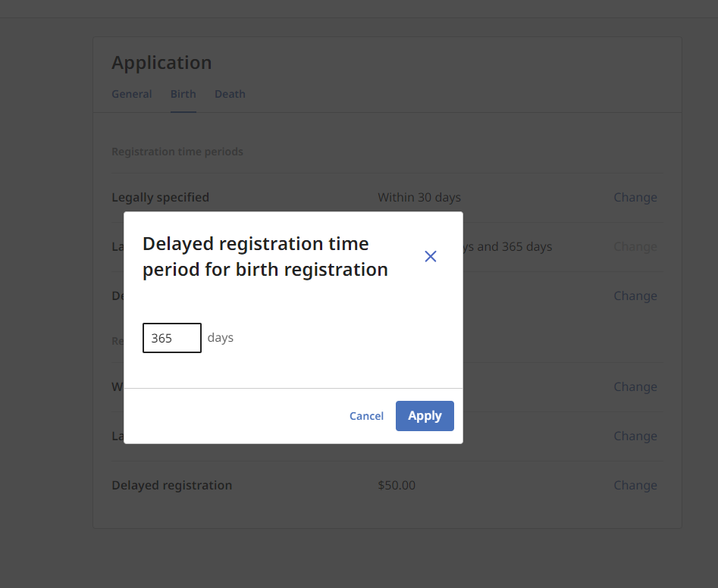Screen dimensions: 718x588
Task: Click the partially hidden '365 days' value text
Action: (x=516, y=246)
